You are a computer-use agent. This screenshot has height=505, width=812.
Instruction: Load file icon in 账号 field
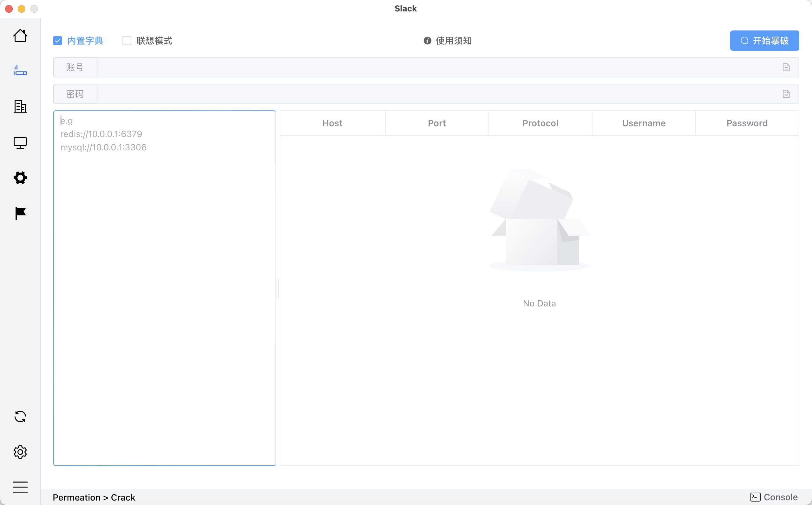[786, 68]
